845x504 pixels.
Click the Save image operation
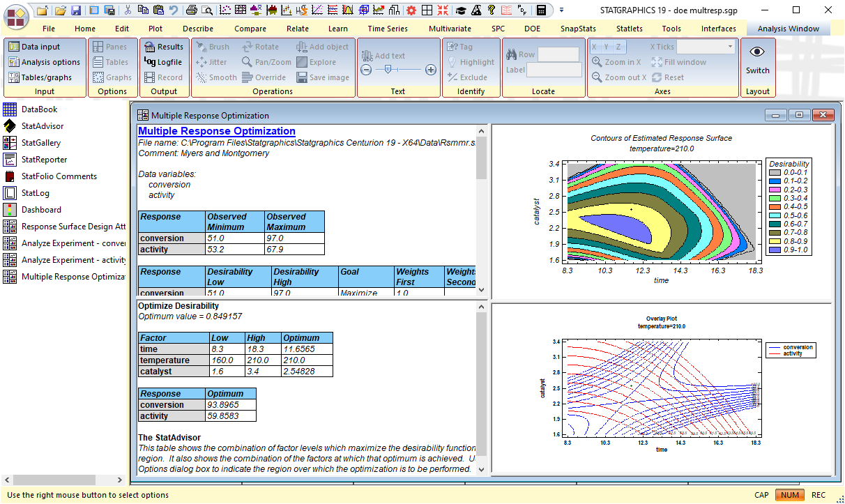coord(322,77)
